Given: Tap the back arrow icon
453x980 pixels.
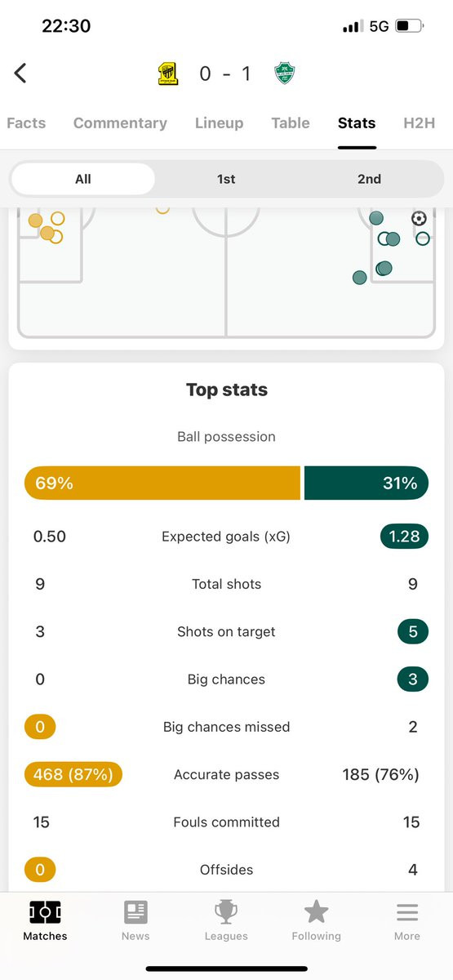Looking at the screenshot, I should (x=20, y=73).
